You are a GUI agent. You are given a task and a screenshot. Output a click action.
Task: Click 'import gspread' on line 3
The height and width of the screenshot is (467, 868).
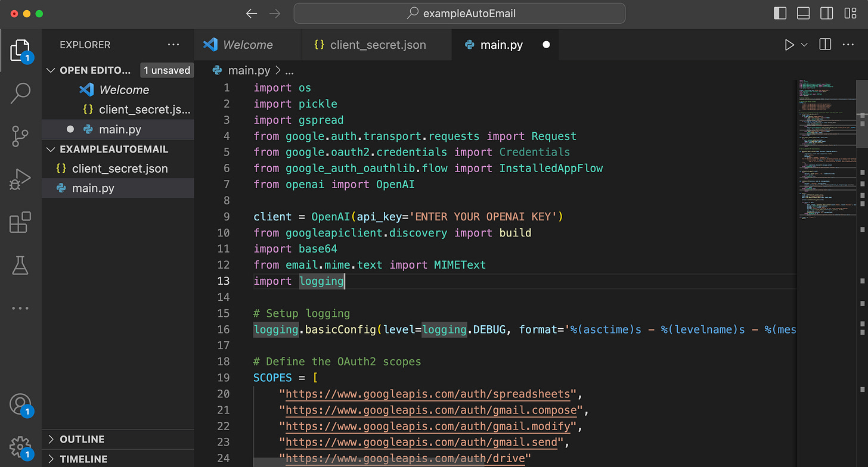pyautogui.click(x=298, y=120)
